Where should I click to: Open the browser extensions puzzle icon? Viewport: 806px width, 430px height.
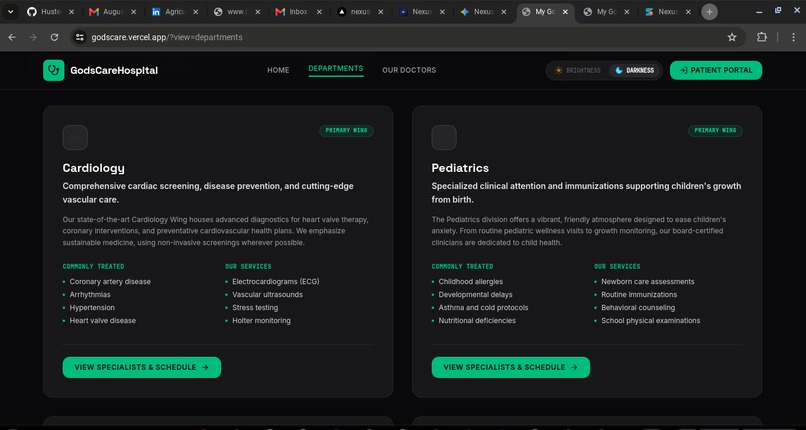(762, 37)
